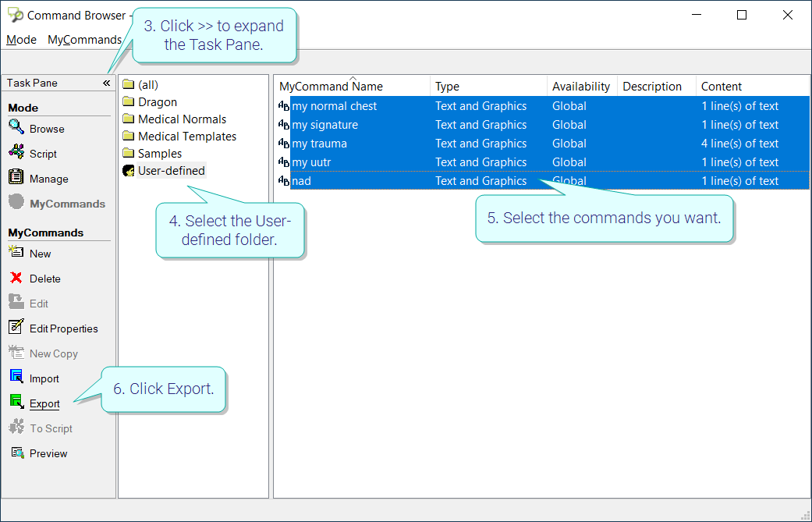812x522 pixels.
Task: Click the (all) folder icon
Action: tap(129, 85)
